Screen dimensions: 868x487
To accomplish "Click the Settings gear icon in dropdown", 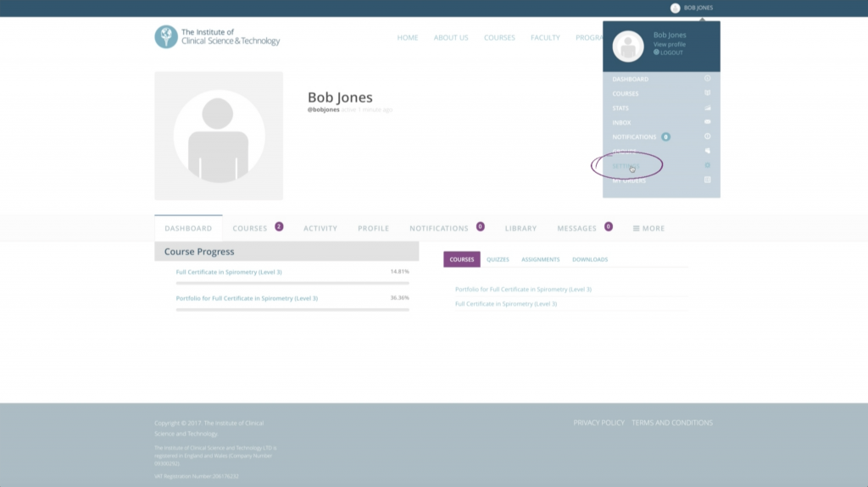I will (708, 165).
